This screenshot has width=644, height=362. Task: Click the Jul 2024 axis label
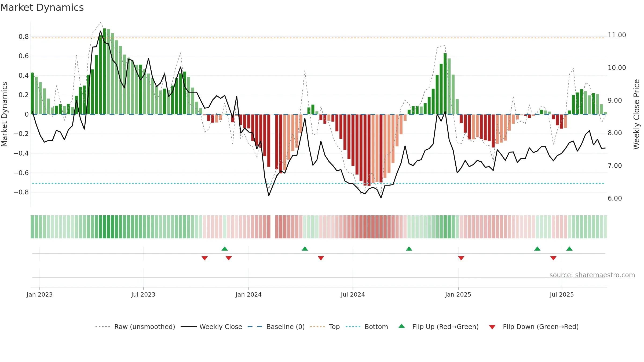pos(353,294)
